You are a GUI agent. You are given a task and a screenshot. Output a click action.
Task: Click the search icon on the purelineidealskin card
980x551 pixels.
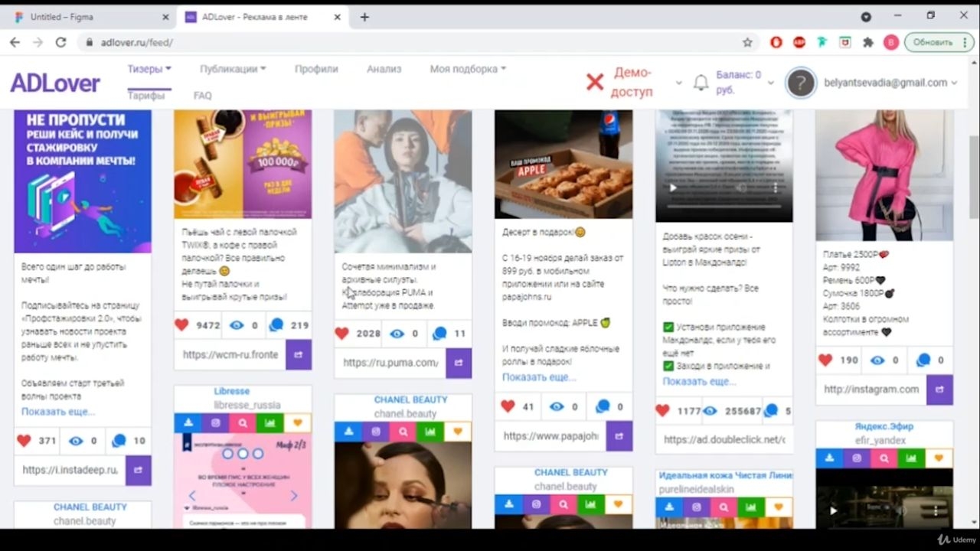[724, 507]
